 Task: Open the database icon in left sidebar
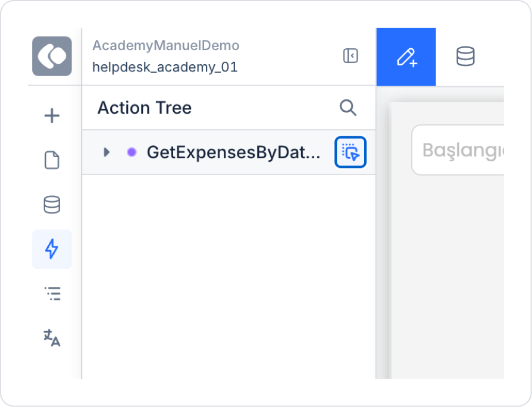point(52,205)
